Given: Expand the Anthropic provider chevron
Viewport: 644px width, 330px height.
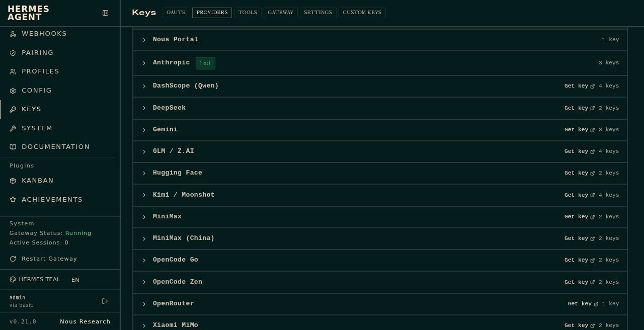Looking at the screenshot, I should pyautogui.click(x=144, y=63).
